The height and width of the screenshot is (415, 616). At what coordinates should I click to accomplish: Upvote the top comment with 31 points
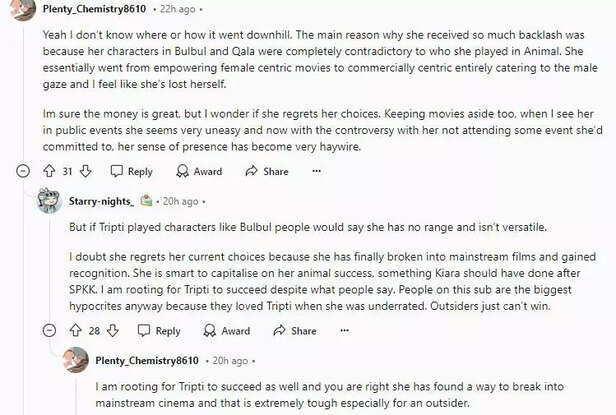[x=49, y=171]
